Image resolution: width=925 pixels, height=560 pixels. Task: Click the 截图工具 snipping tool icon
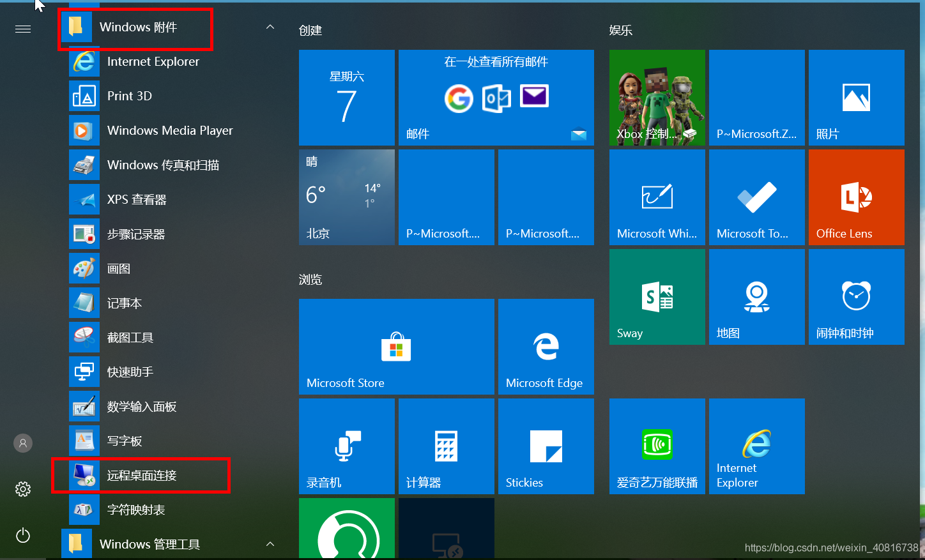coord(84,337)
